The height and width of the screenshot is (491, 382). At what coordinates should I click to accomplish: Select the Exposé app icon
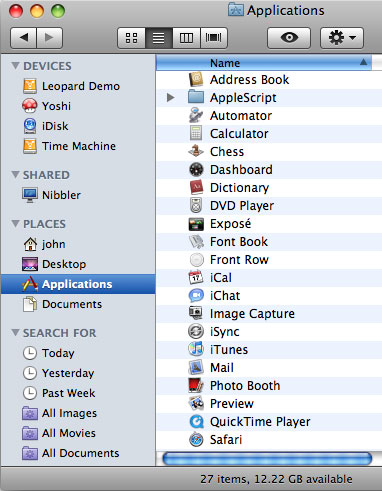click(196, 224)
